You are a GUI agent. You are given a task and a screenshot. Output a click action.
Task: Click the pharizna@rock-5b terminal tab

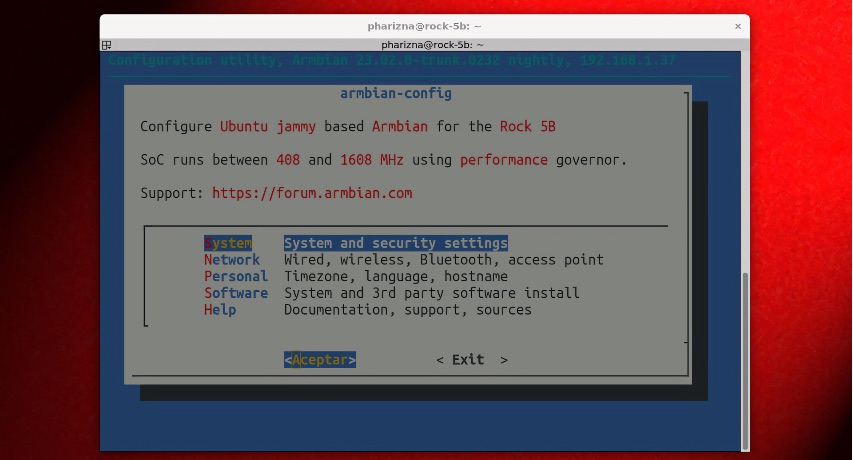[432, 45]
